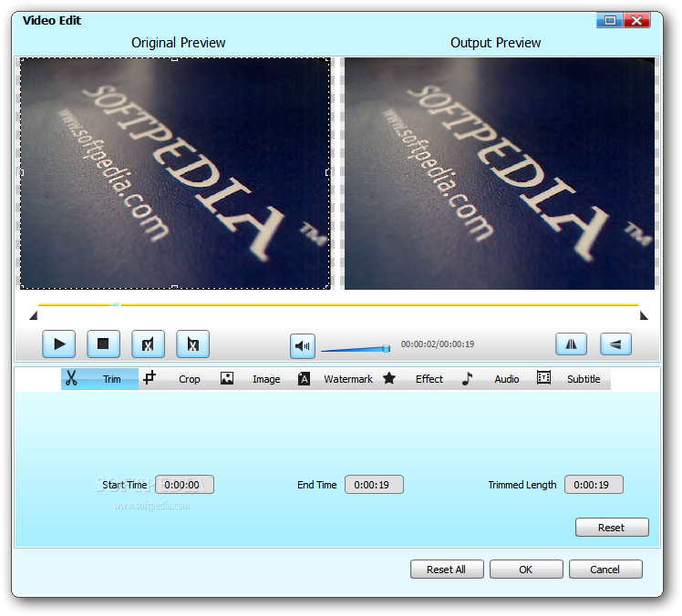The height and width of the screenshot is (616, 682).
Task: Switch to the Subtitle tab
Action: coord(572,379)
